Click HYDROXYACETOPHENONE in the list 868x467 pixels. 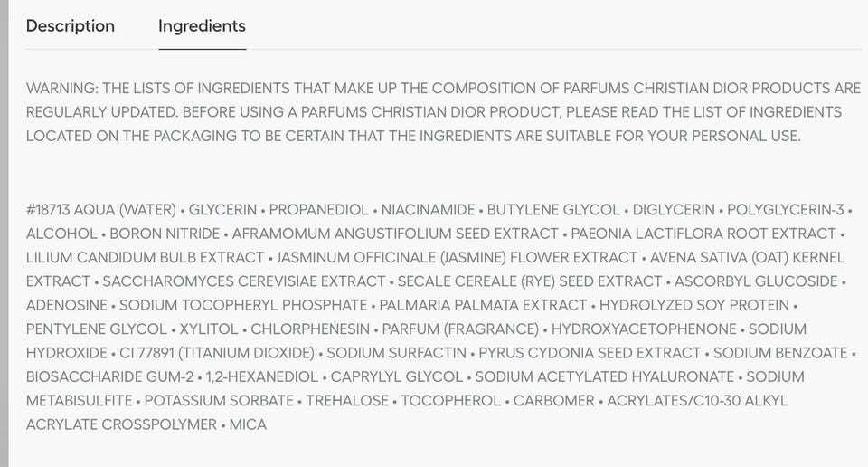[x=644, y=329]
